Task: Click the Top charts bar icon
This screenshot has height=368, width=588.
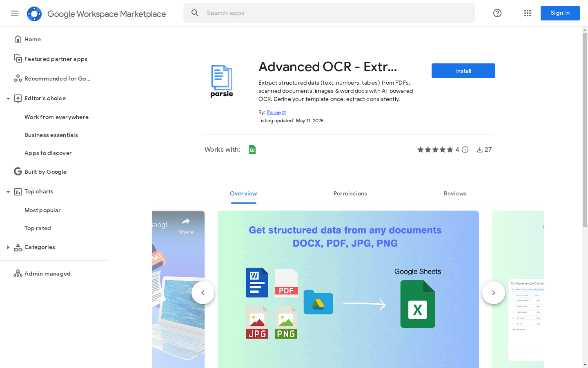Action: (x=18, y=191)
